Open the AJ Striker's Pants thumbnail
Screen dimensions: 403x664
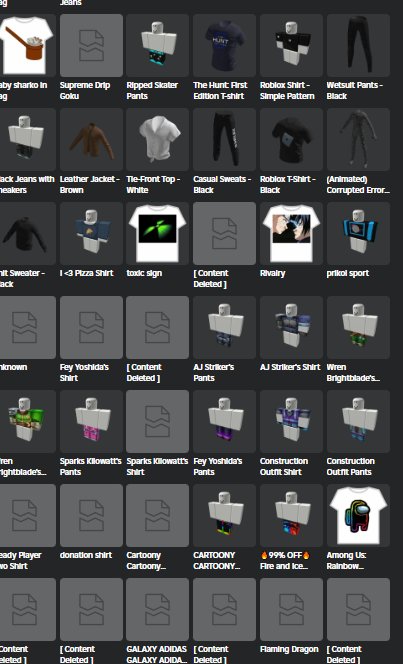click(x=224, y=327)
